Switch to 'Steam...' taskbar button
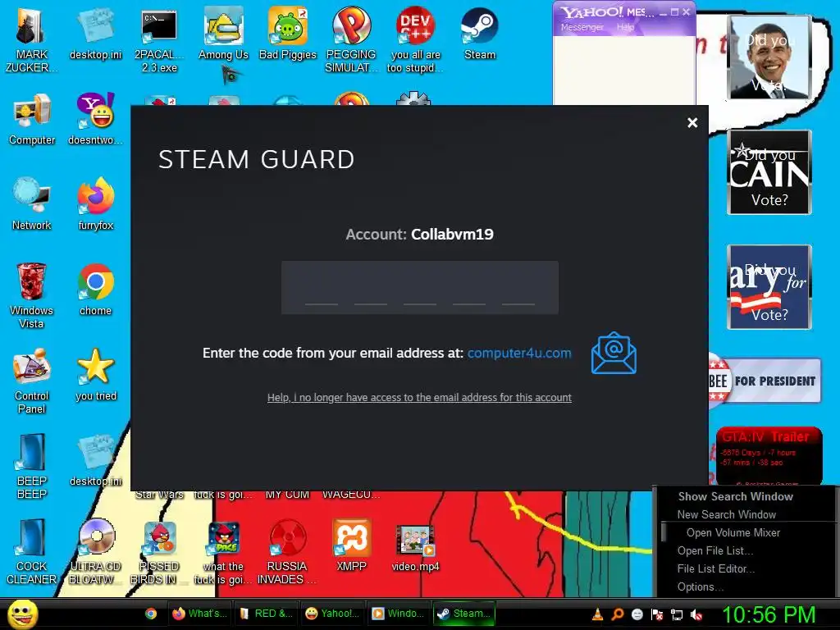Image resolution: width=840 pixels, height=630 pixels. 464,614
